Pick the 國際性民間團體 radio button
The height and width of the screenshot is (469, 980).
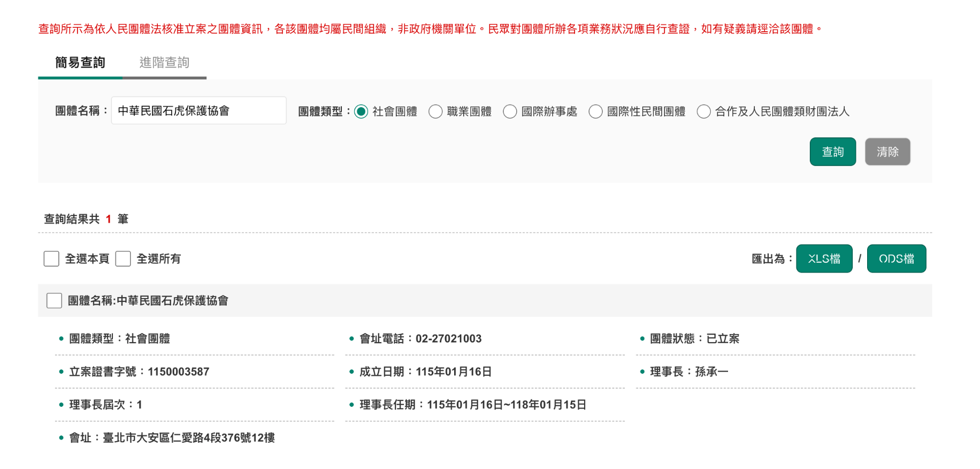pyautogui.click(x=595, y=111)
